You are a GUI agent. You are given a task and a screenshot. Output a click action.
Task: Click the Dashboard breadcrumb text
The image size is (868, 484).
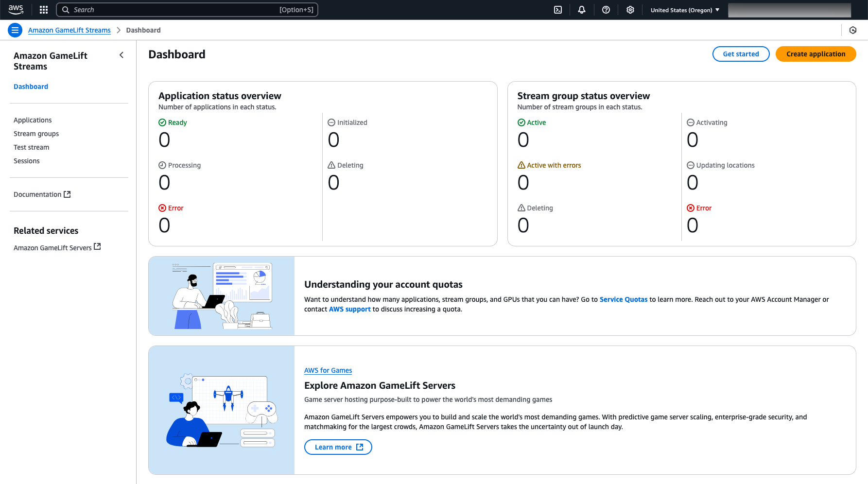tap(143, 30)
